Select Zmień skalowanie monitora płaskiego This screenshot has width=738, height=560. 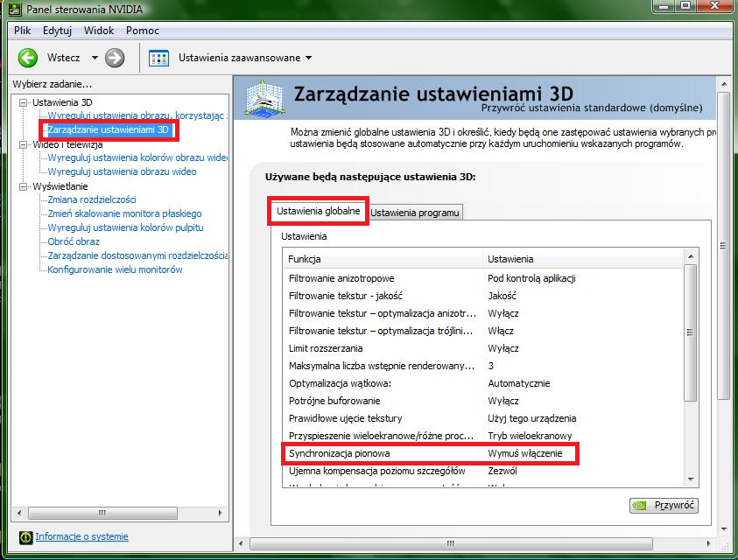point(124,213)
